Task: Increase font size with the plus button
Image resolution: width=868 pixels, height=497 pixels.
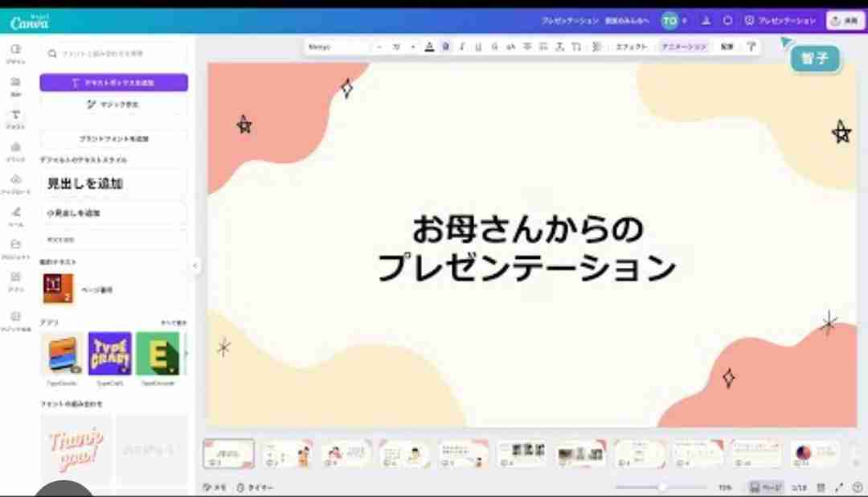Action: tap(413, 47)
